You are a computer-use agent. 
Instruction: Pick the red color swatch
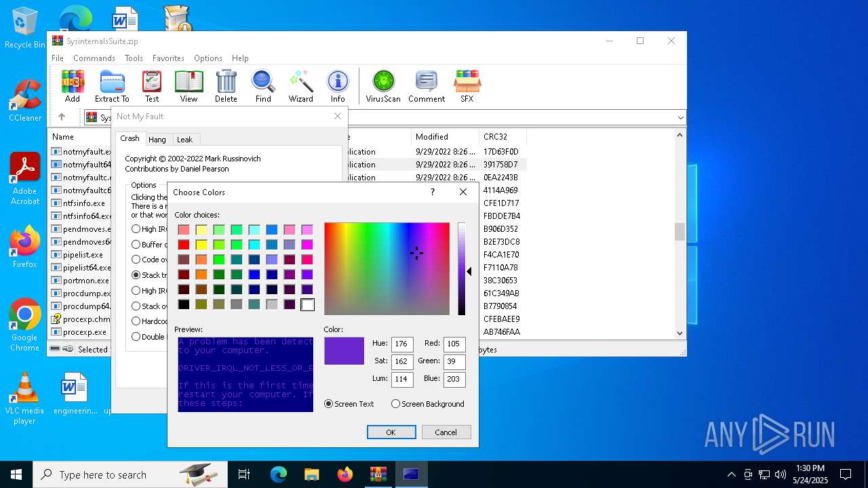[184, 245]
